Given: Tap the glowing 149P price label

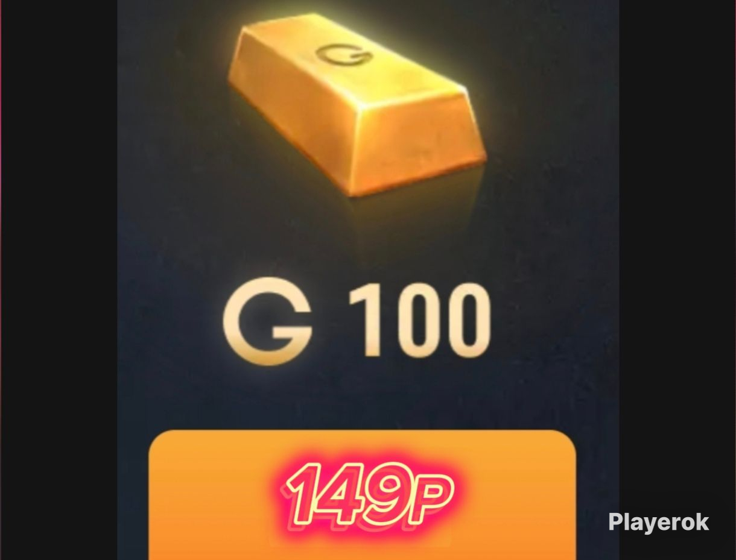Looking at the screenshot, I should click(x=369, y=496).
